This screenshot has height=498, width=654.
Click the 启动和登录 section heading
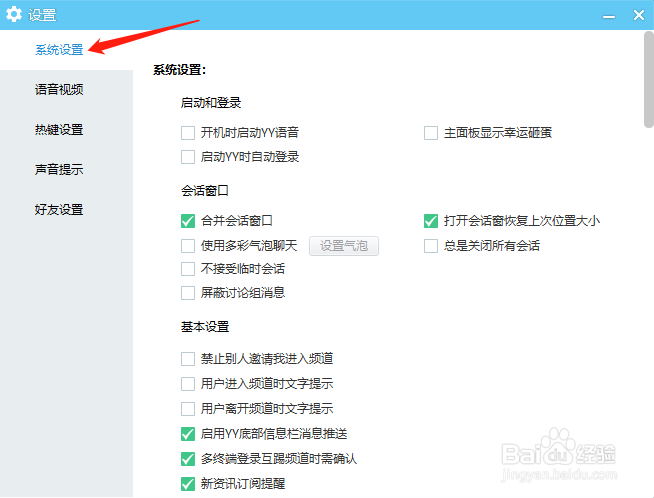[211, 103]
